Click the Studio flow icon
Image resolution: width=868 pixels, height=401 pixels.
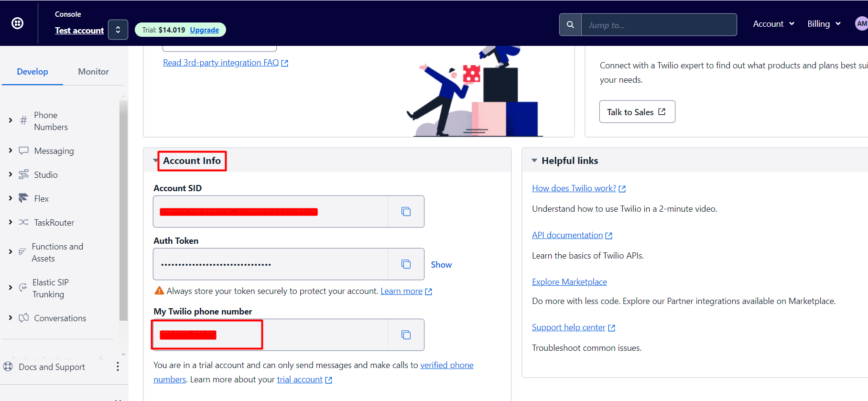(23, 174)
